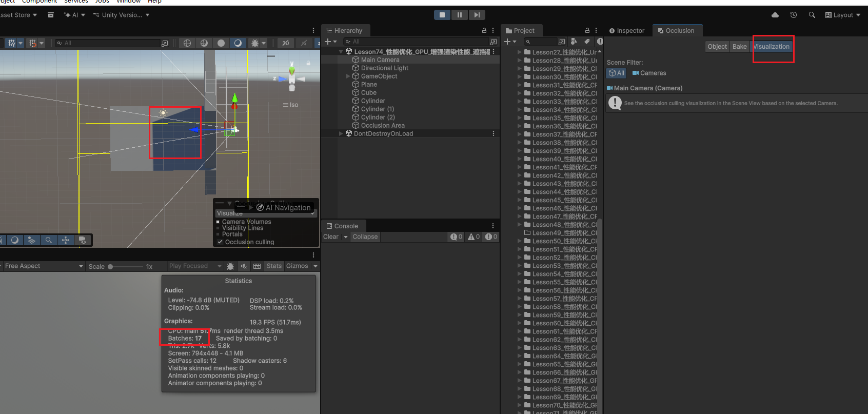Image resolution: width=868 pixels, height=414 pixels.
Task: Switch to the Bake tab
Action: (x=739, y=47)
